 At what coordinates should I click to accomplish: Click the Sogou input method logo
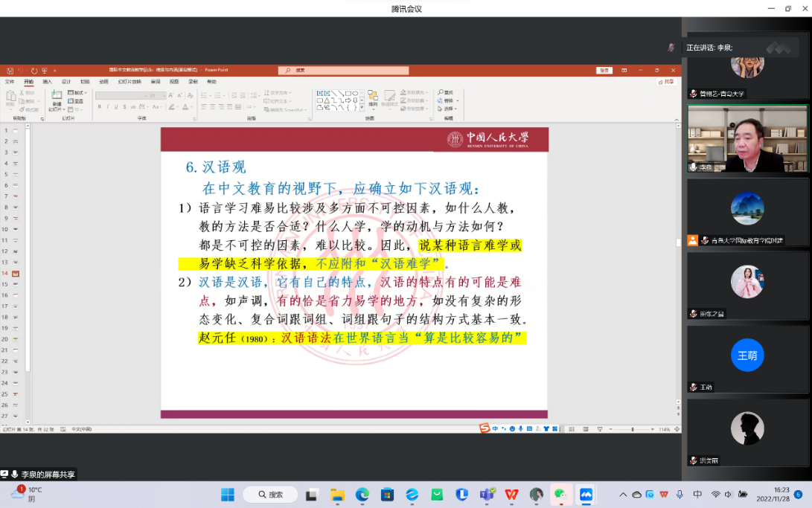click(x=485, y=428)
